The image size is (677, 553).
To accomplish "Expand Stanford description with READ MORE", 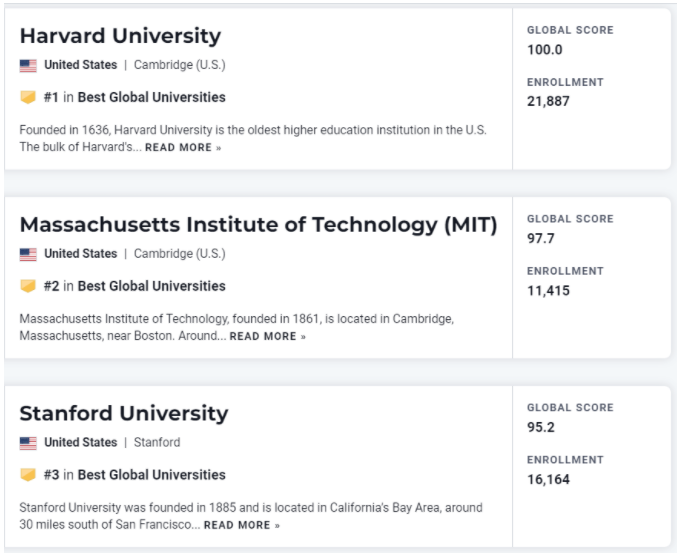I will 242,525.
